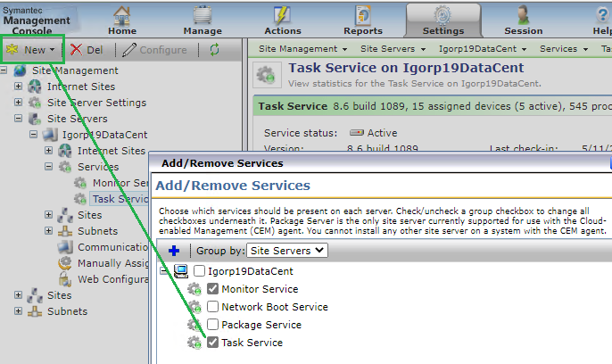This screenshot has height=364, width=612.
Task: Click the Web Configuration lock icon
Action: pos(65,279)
